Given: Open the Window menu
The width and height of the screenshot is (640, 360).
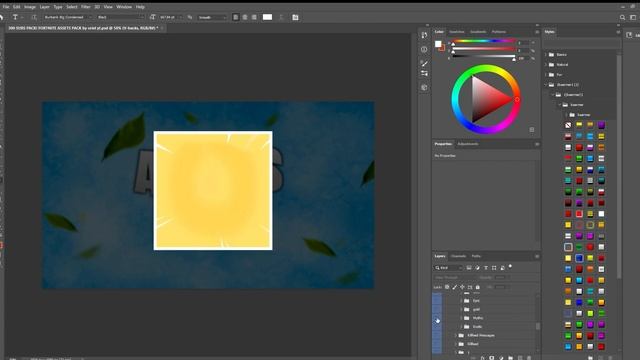Looking at the screenshot, I should (x=124, y=7).
